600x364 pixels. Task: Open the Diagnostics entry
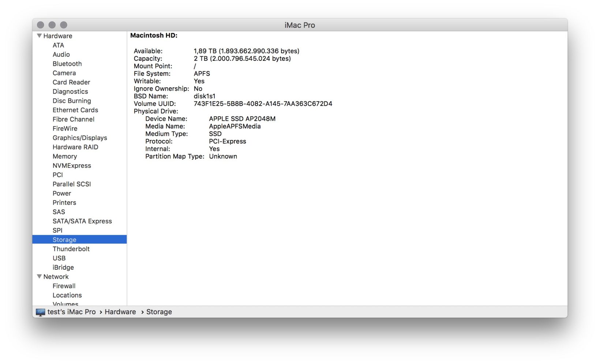70,91
